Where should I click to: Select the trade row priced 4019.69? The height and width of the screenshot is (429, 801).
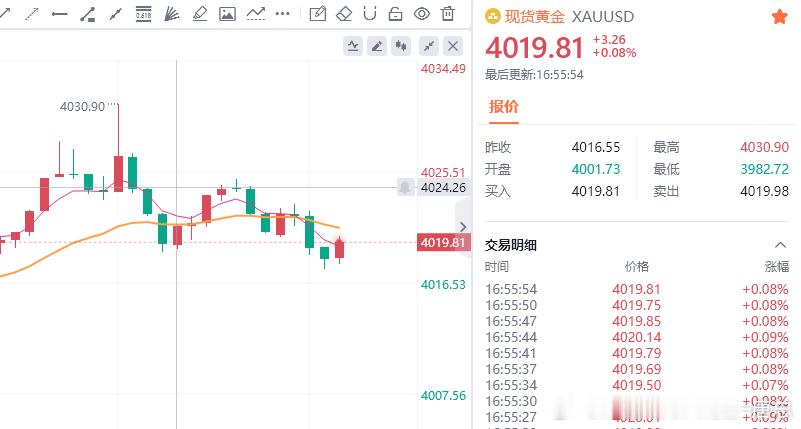(x=637, y=369)
